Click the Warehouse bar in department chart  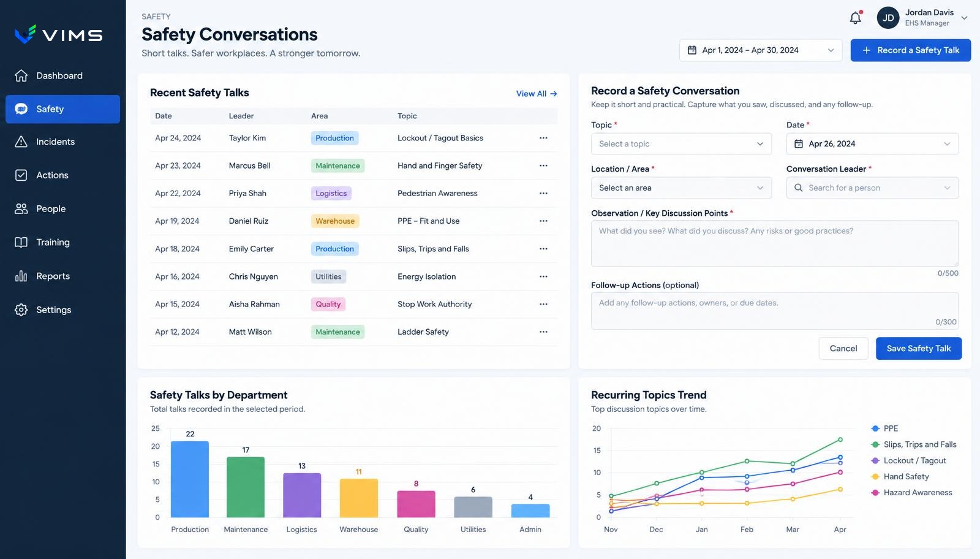click(359, 498)
